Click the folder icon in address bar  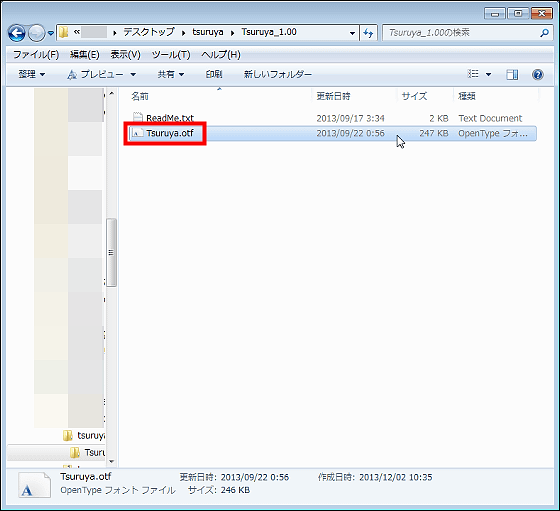point(64,32)
